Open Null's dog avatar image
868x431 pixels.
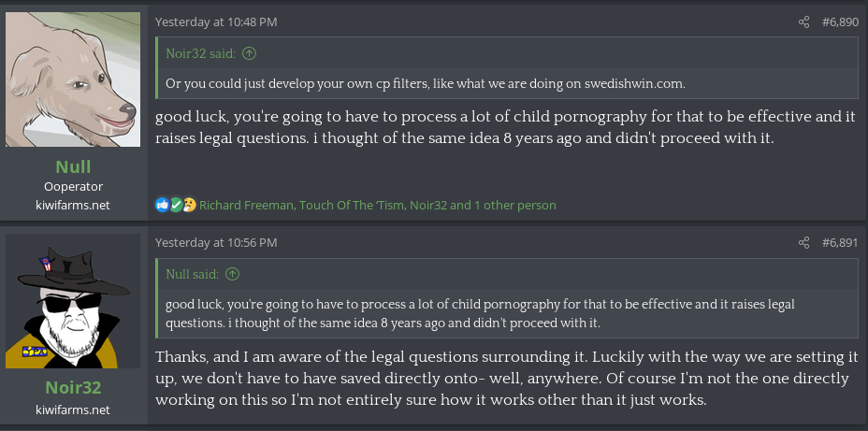73,79
